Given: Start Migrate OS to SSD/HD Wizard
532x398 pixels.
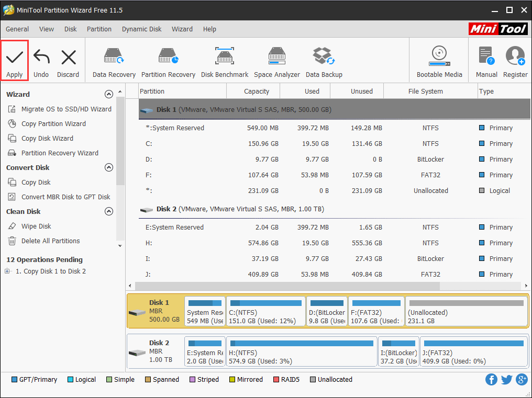Looking at the screenshot, I should point(60,109).
